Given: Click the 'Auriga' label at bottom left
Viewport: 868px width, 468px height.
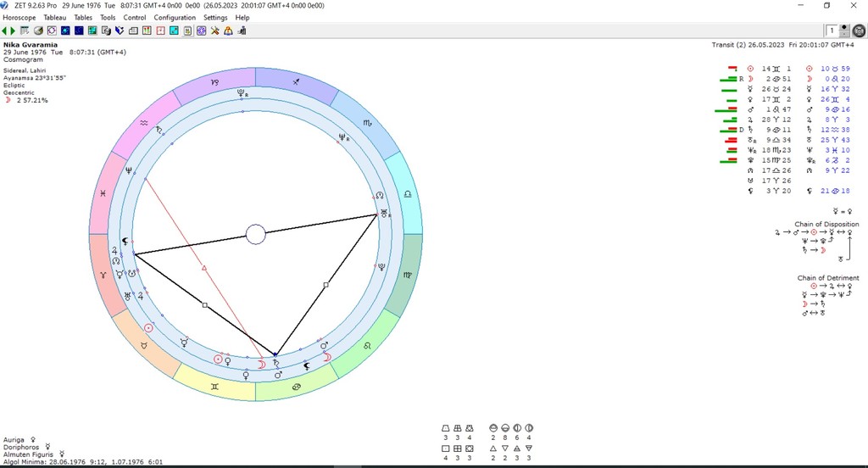Looking at the screenshot, I should tap(14, 440).
